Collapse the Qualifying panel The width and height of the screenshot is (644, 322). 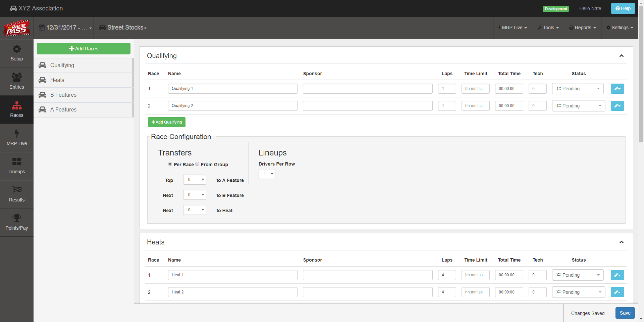(x=621, y=56)
